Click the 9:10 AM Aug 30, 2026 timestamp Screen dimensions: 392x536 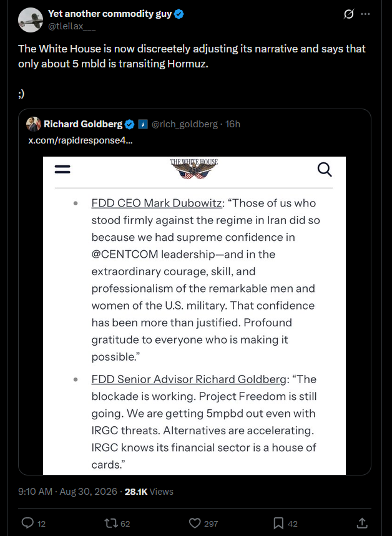(x=68, y=492)
